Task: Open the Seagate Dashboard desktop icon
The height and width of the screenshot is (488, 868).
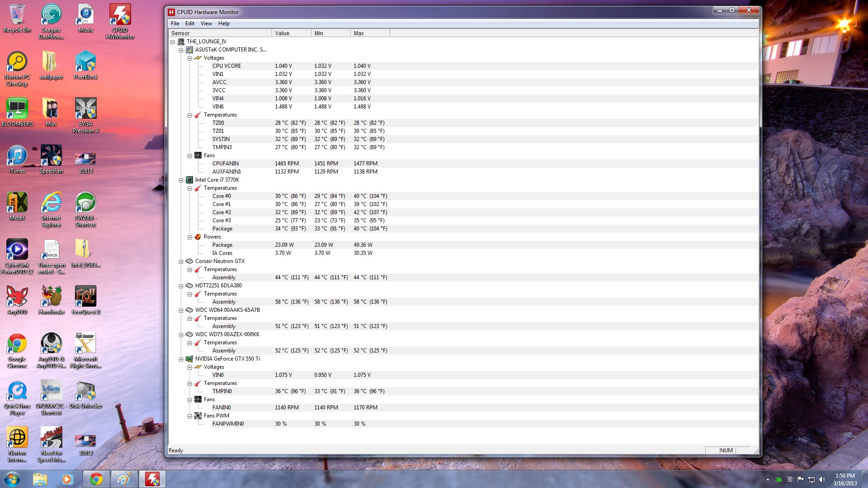Action: [51, 21]
